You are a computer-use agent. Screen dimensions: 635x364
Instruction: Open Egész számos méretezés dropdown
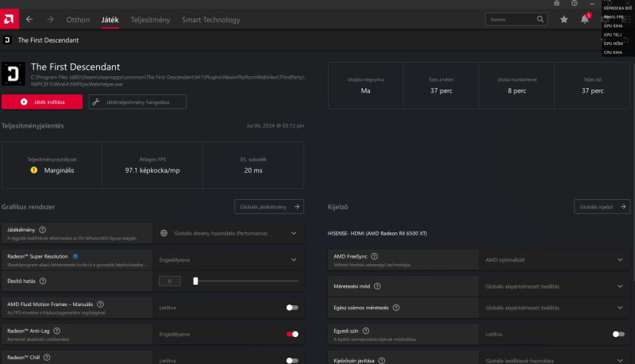[x=555, y=308]
